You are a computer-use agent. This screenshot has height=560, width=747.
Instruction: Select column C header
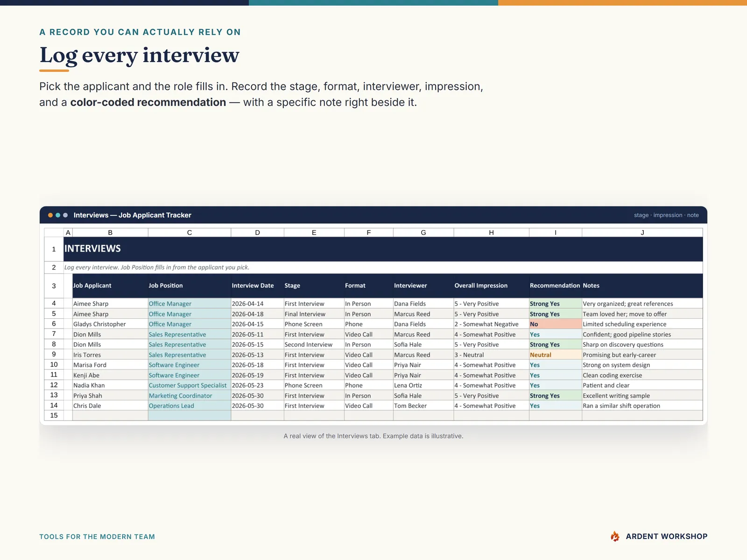point(190,232)
